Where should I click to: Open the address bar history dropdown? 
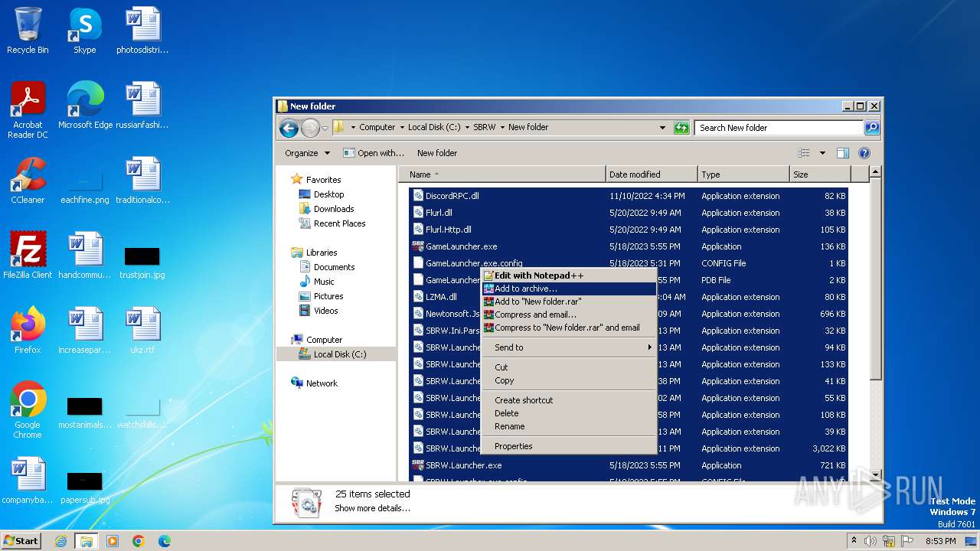pyautogui.click(x=662, y=128)
